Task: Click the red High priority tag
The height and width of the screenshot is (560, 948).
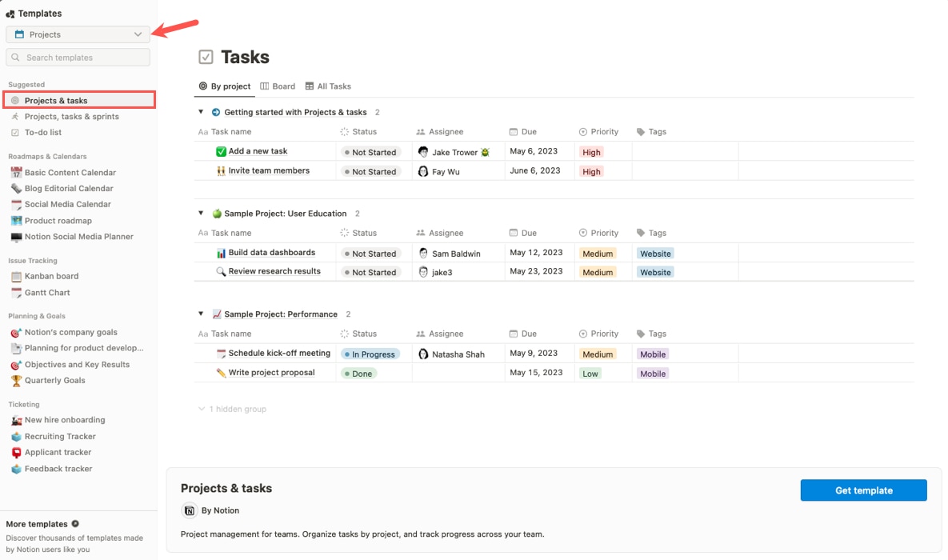Action: tap(592, 151)
